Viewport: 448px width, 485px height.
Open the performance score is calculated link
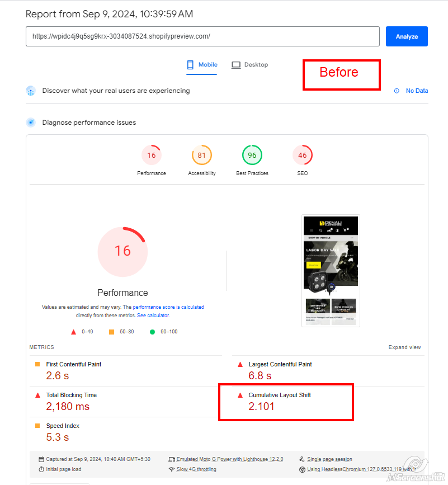click(168, 307)
